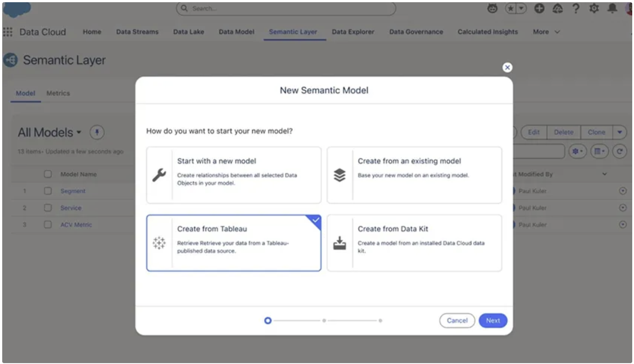634x364 pixels.
Task: Check the Service row checkbox
Action: (x=48, y=208)
